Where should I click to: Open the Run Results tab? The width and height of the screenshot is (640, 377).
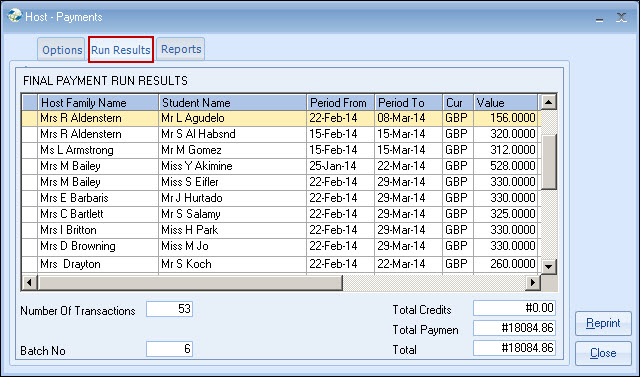click(121, 49)
